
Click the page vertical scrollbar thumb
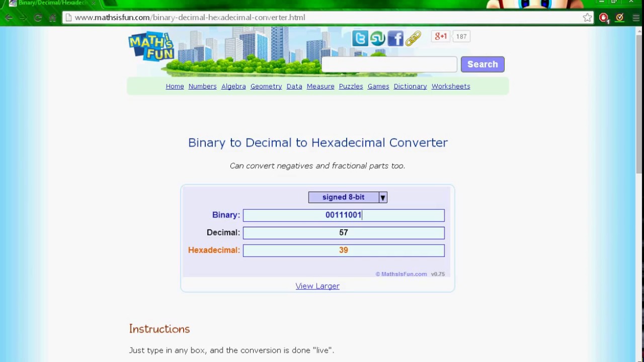pyautogui.click(x=639, y=103)
